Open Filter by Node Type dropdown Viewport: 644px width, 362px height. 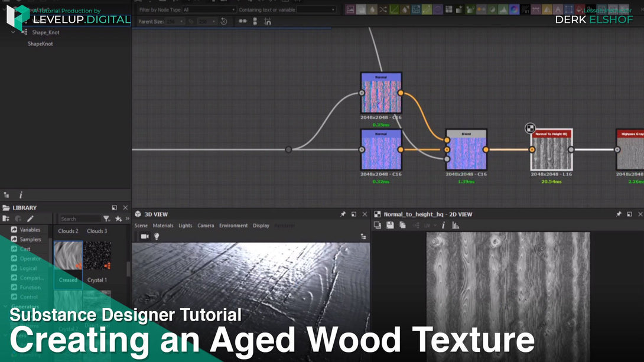pyautogui.click(x=210, y=9)
